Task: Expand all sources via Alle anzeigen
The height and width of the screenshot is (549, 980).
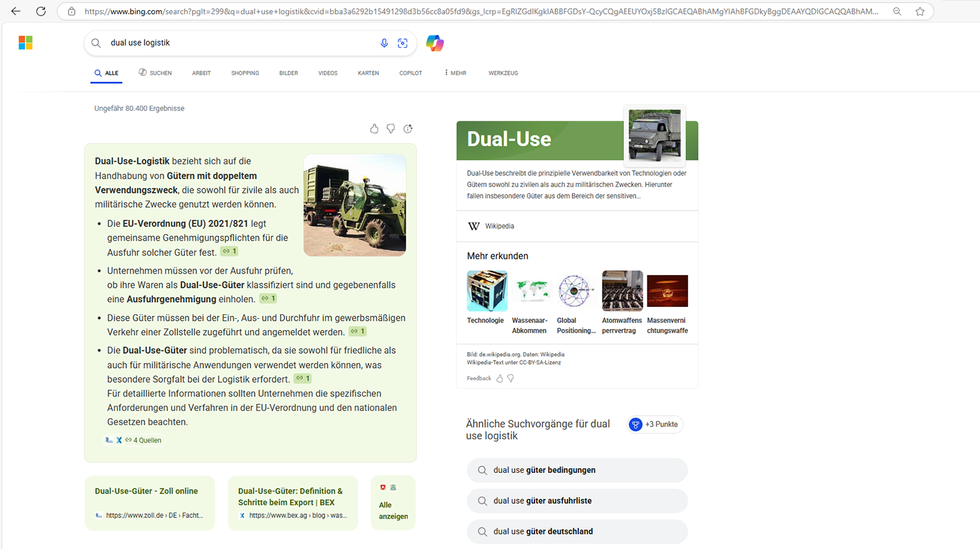Action: pyautogui.click(x=394, y=511)
